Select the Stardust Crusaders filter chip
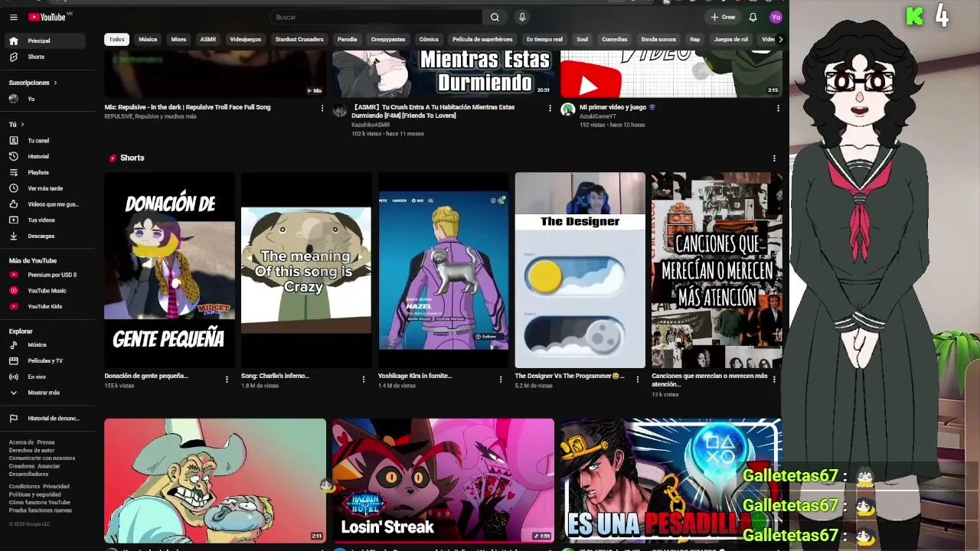980x551 pixels. point(299,39)
